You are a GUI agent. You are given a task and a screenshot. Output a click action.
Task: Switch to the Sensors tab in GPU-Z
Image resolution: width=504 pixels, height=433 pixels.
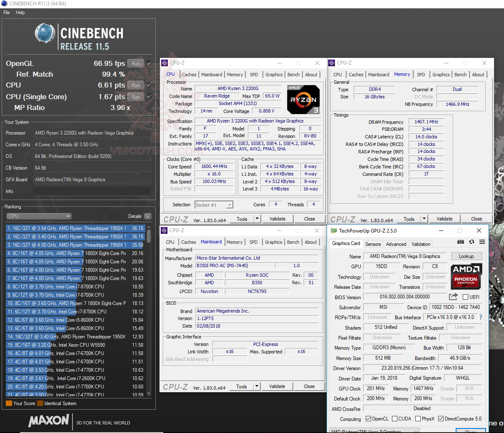[373, 244]
